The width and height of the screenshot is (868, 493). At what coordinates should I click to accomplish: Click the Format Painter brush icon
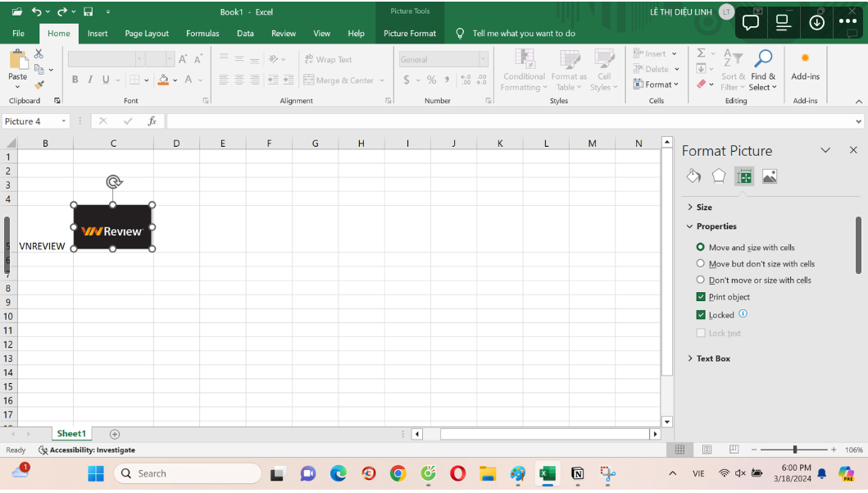pos(39,85)
